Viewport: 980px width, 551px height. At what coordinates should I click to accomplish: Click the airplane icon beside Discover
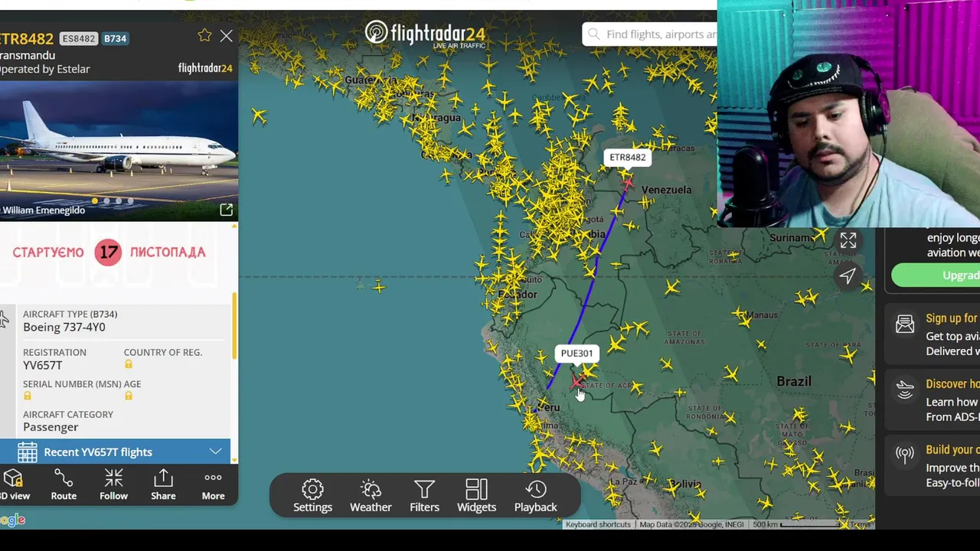tap(905, 390)
